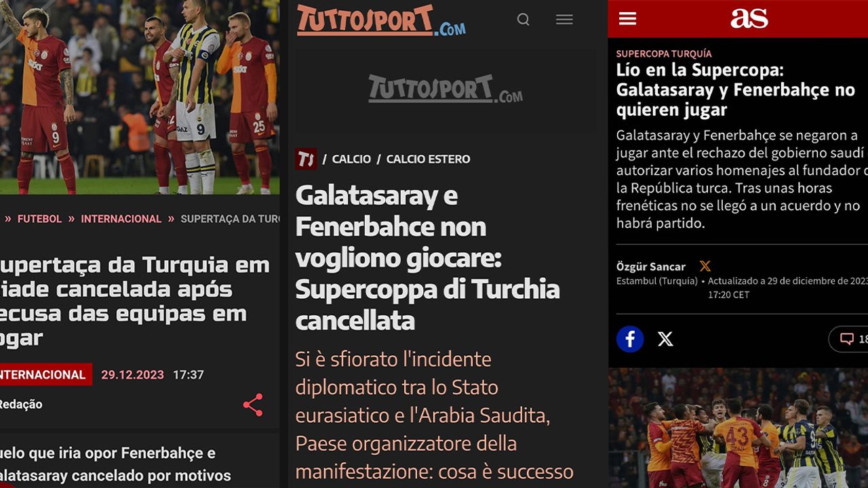Click the small TS logo breadcrumb icon
Screen dimensions: 868x488
[306, 159]
